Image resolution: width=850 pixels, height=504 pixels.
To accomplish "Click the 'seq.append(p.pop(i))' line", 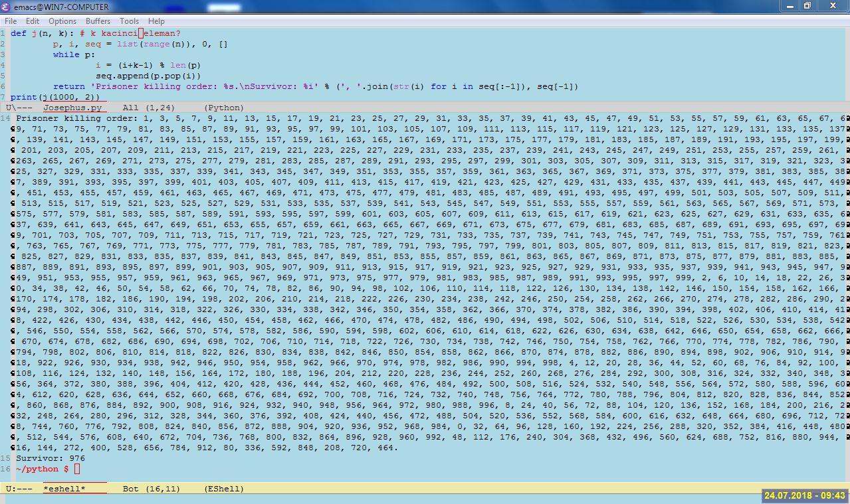I will pyautogui.click(x=149, y=76).
